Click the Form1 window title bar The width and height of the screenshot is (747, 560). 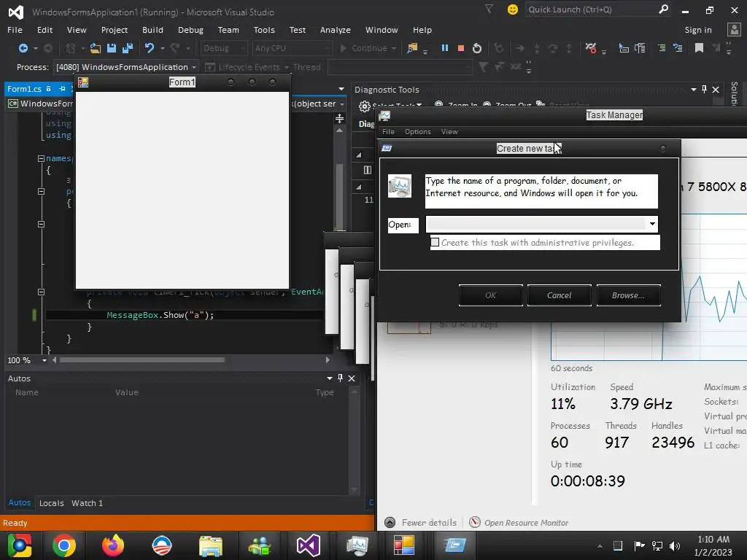click(x=182, y=82)
